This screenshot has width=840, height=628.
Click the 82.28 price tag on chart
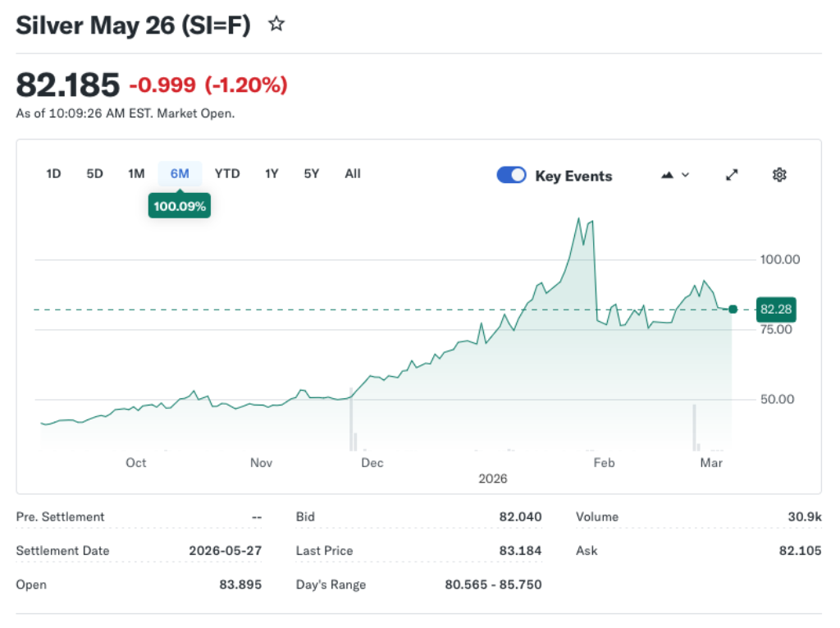[775, 309]
